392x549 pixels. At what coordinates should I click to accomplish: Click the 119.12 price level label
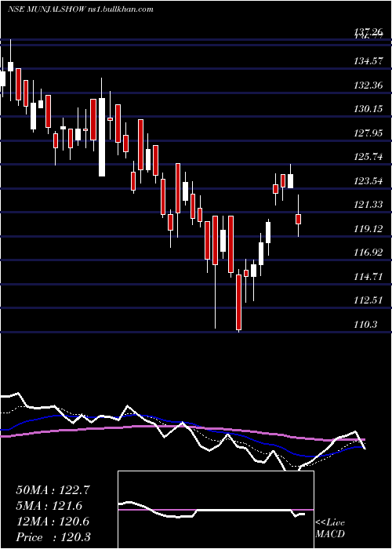368,229
